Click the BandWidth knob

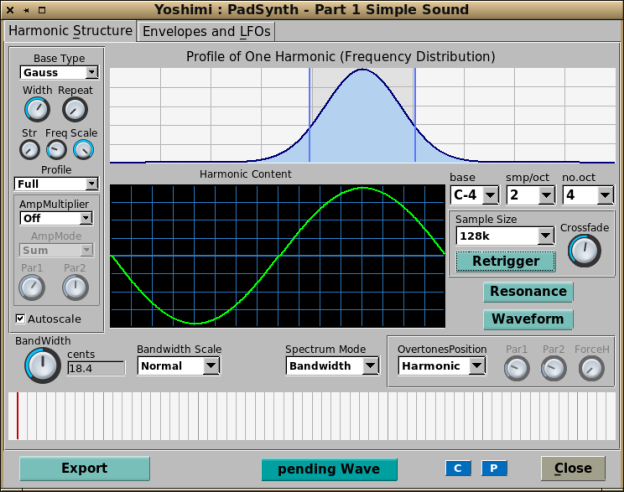(41, 366)
